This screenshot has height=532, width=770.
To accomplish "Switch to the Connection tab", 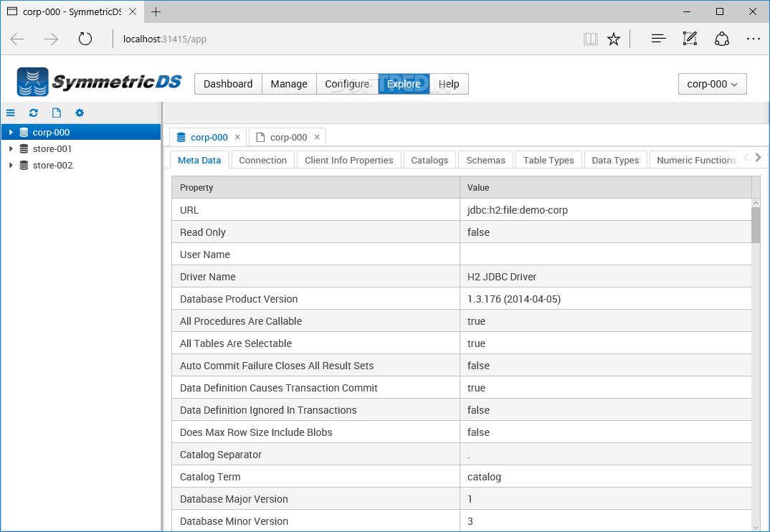I will [x=262, y=160].
